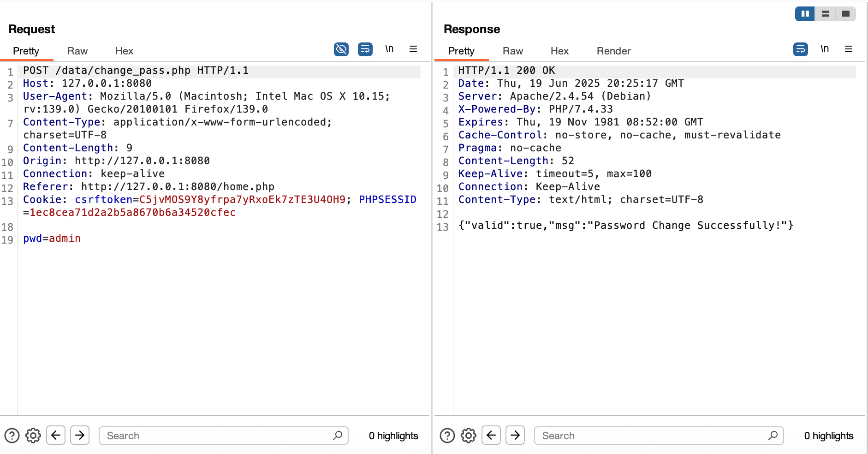Click the Origin header line
Image resolution: width=868 pixels, height=454 pixels.
pos(116,161)
